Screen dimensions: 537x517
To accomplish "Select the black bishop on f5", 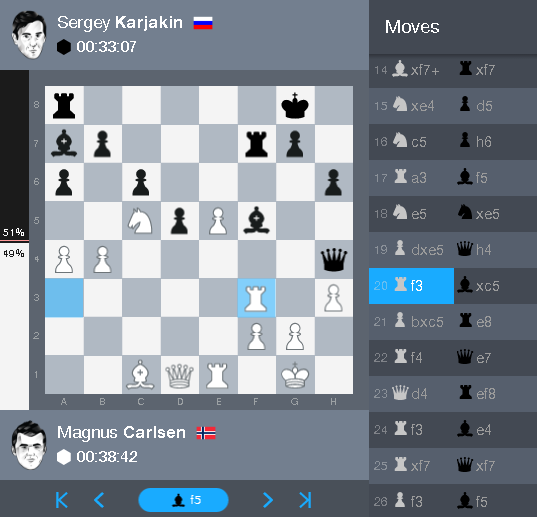I will [x=256, y=221].
